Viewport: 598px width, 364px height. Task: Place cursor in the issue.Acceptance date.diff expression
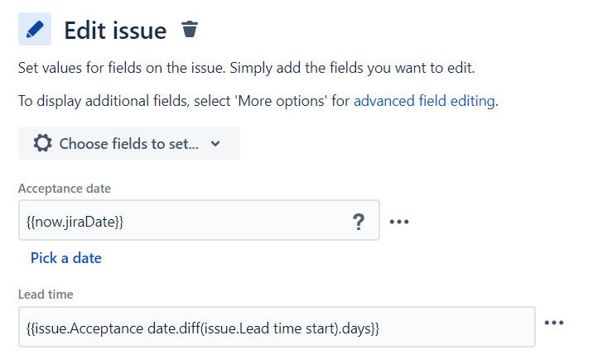[203, 328]
